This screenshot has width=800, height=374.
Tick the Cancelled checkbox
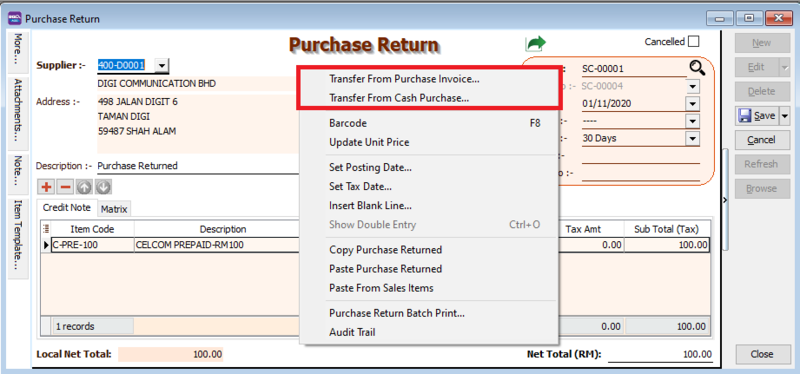[x=693, y=41]
